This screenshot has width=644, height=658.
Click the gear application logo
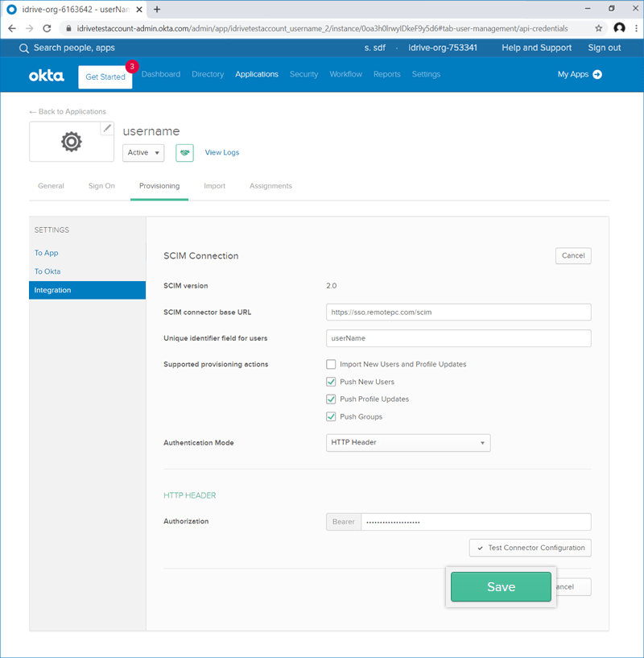point(72,142)
